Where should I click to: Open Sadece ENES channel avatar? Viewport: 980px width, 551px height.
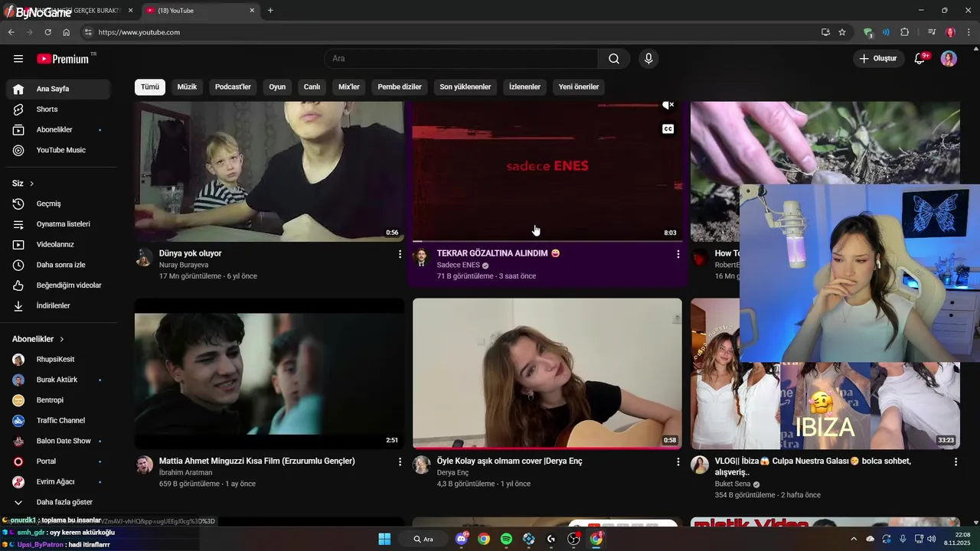(421, 257)
